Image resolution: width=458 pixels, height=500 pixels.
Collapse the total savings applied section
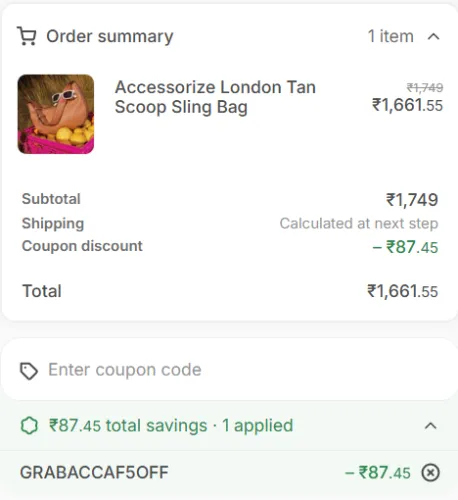431,426
